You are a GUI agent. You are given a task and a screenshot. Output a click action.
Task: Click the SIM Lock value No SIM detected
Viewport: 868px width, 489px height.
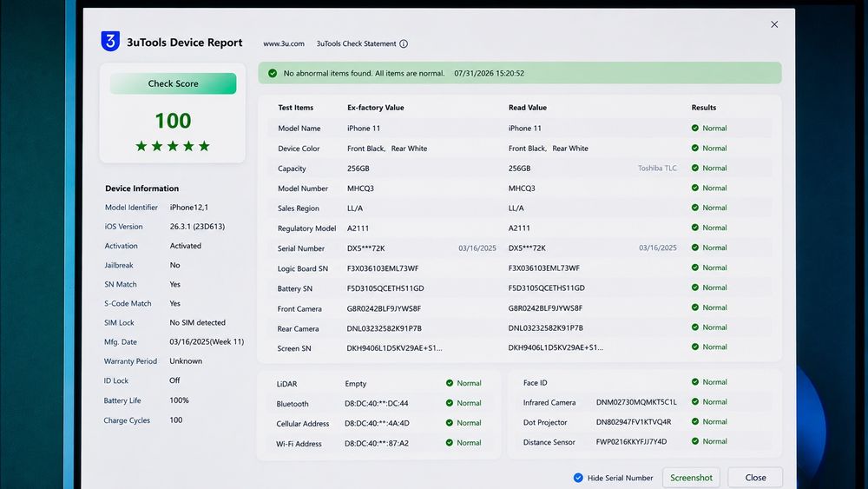[x=197, y=322]
